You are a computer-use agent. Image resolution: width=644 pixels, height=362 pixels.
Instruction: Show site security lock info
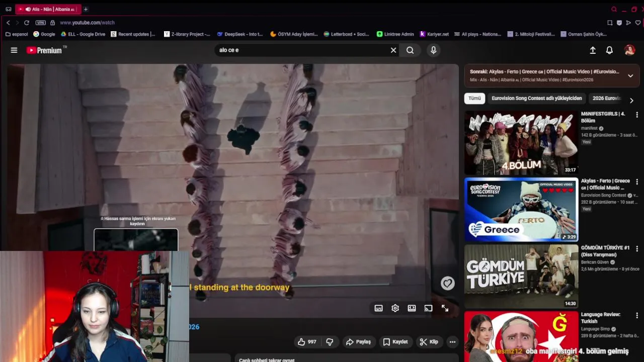pyautogui.click(x=52, y=23)
